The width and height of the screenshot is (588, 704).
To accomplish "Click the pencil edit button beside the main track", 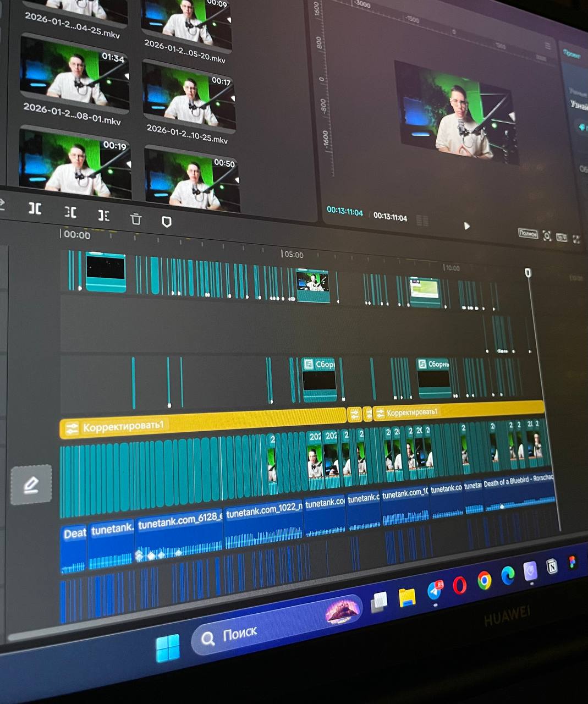I will pyautogui.click(x=31, y=485).
